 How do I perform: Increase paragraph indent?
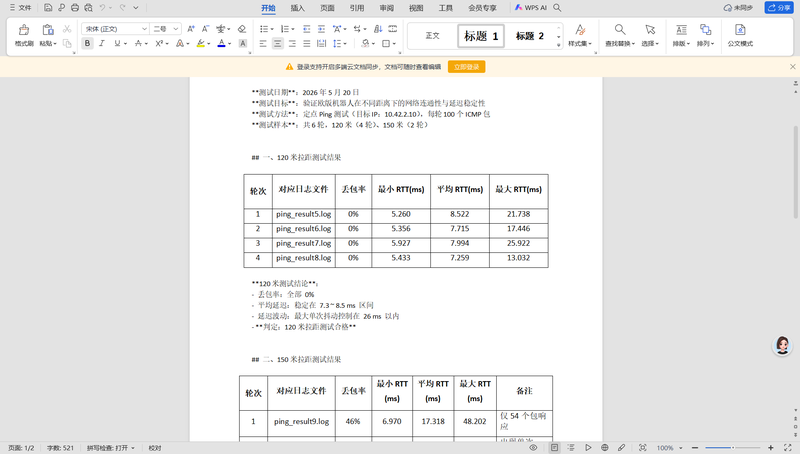(321, 29)
